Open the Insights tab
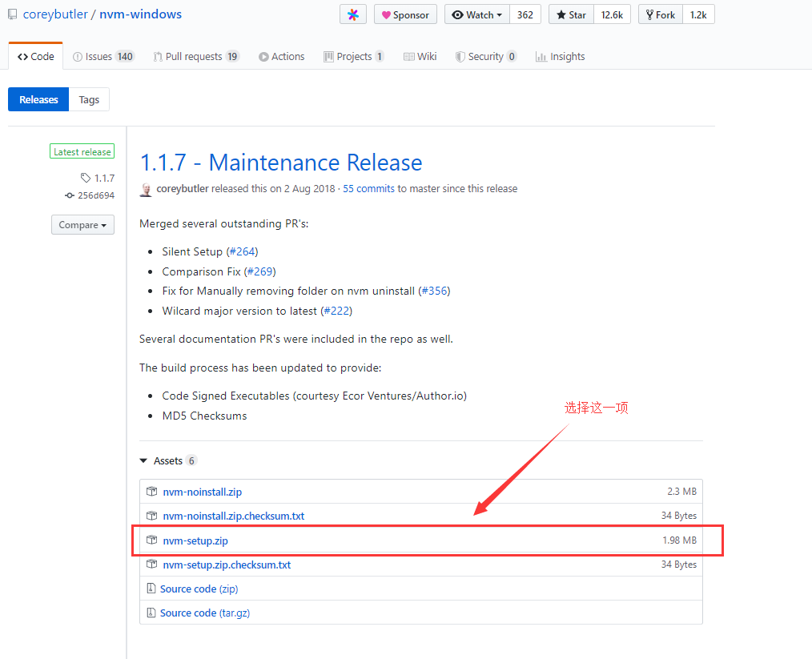 561,56
